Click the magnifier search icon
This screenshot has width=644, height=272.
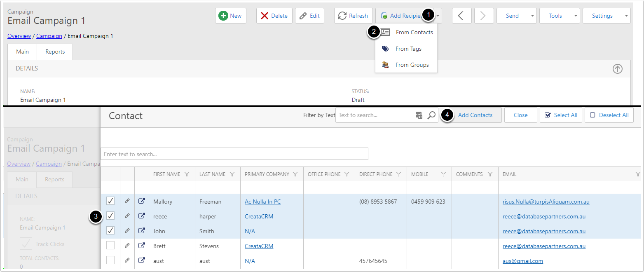click(431, 115)
